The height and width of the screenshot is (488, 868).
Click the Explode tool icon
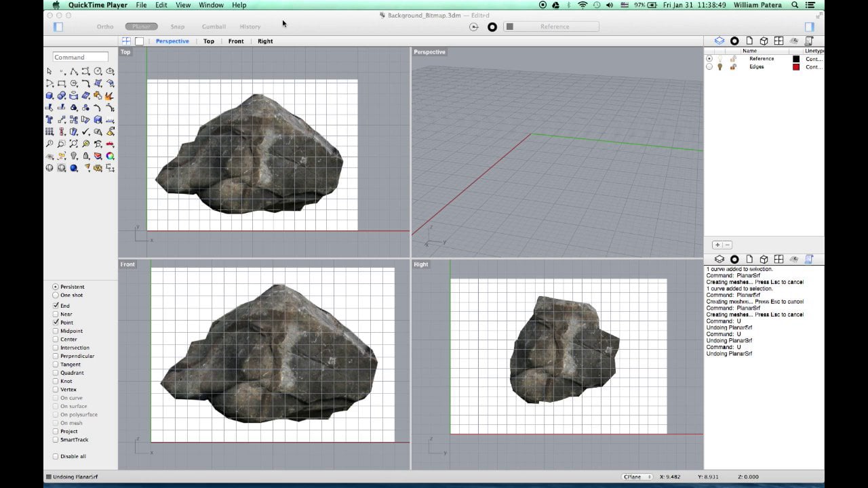click(x=111, y=96)
